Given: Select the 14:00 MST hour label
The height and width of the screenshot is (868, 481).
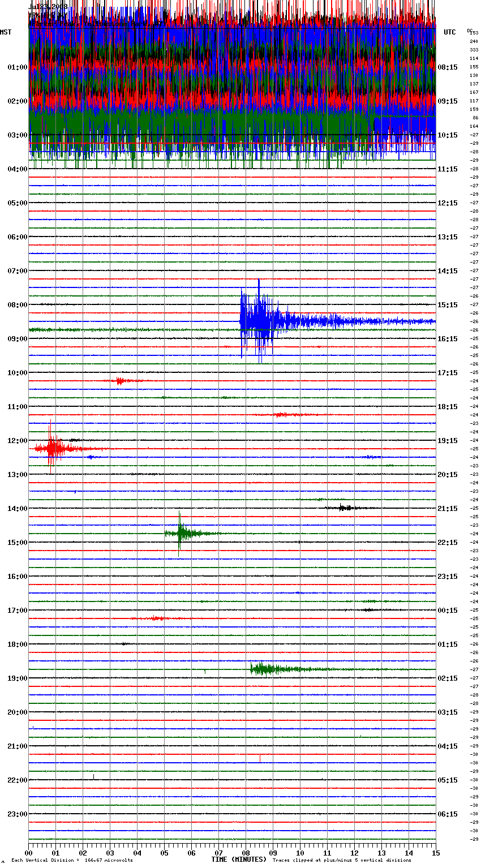Looking at the screenshot, I should point(18,509).
